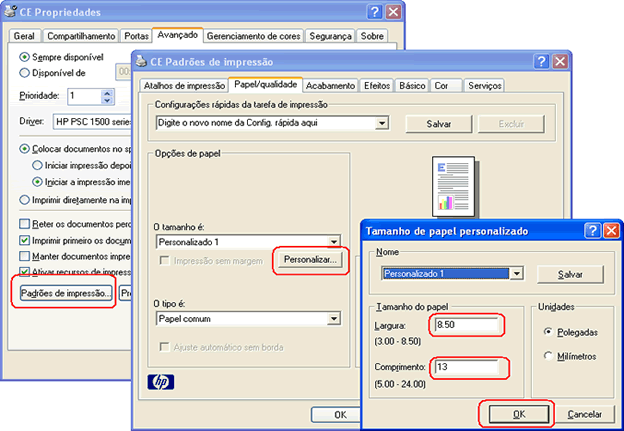Viewport: 624px width, 431px height.
Task: Open Nome Personalizado 1 dropdown
Action: pyautogui.click(x=516, y=273)
